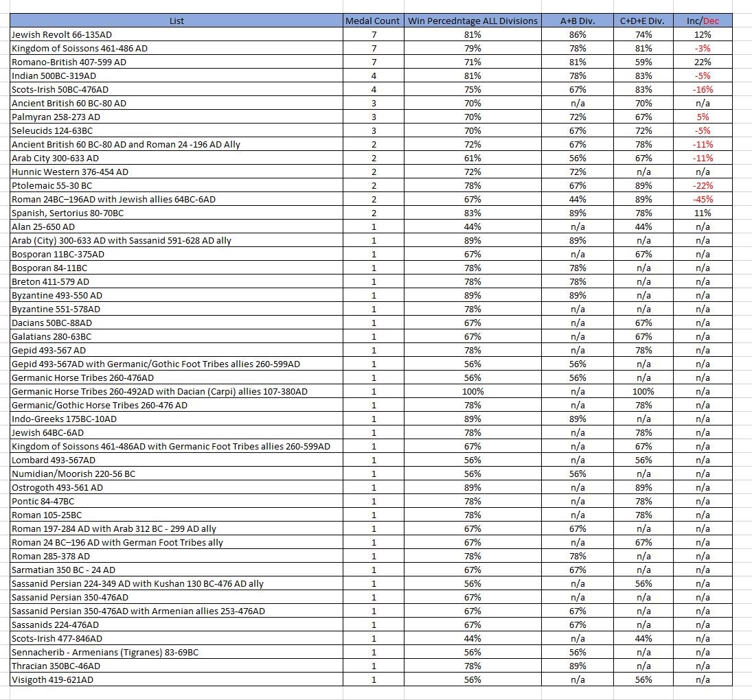Select the A+B Div. column header
Screen dimensions: 752x700
578,21
